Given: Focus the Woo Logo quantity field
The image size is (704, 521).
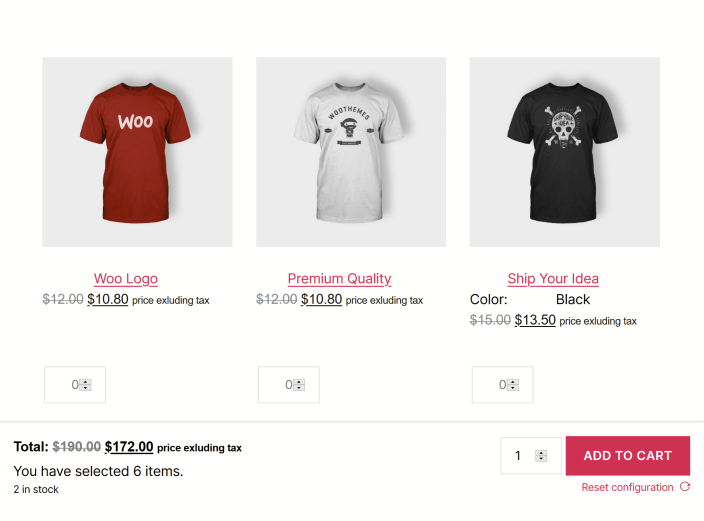Looking at the screenshot, I should click(x=75, y=384).
